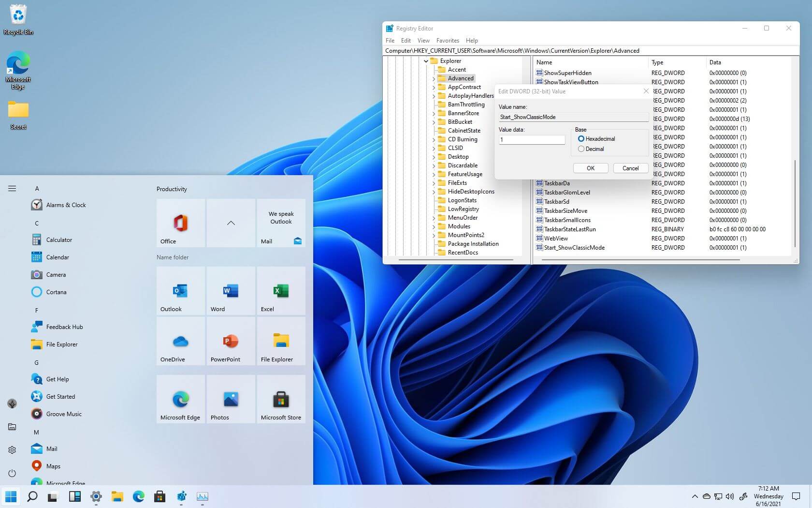Select the Secret folder on desktop
This screenshot has width=812, height=508.
pyautogui.click(x=18, y=115)
